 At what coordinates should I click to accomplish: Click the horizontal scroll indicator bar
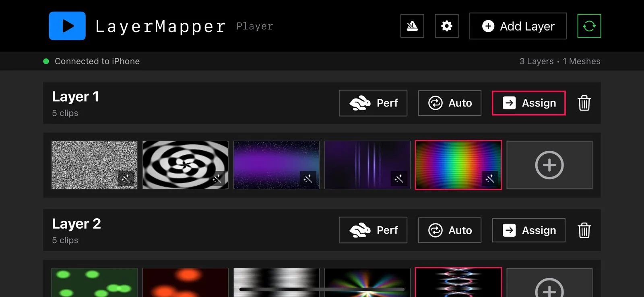[x=322, y=289]
